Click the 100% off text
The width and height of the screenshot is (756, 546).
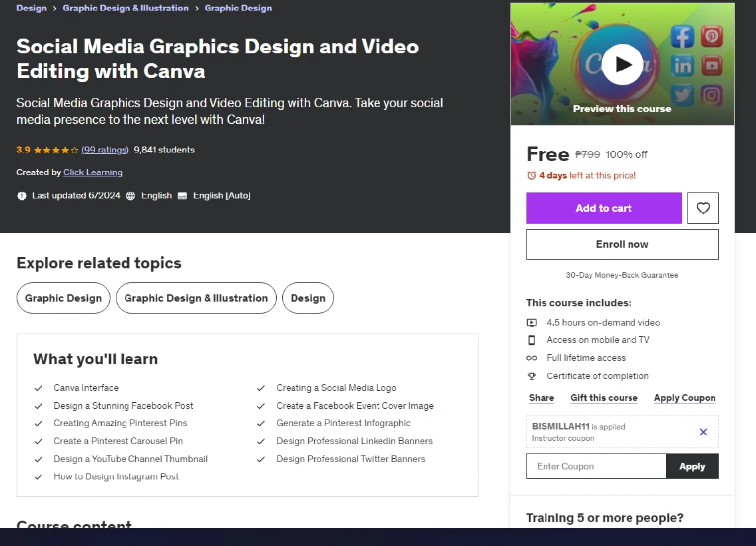(626, 154)
